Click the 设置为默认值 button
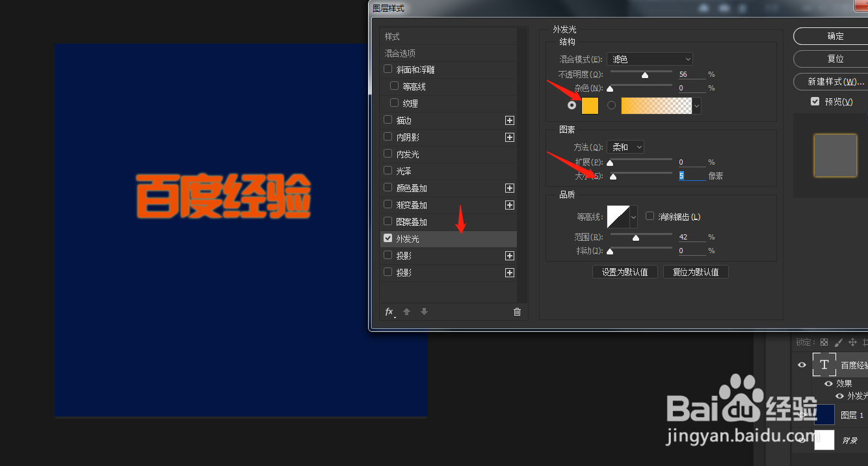The width and height of the screenshot is (868, 466). (625, 272)
